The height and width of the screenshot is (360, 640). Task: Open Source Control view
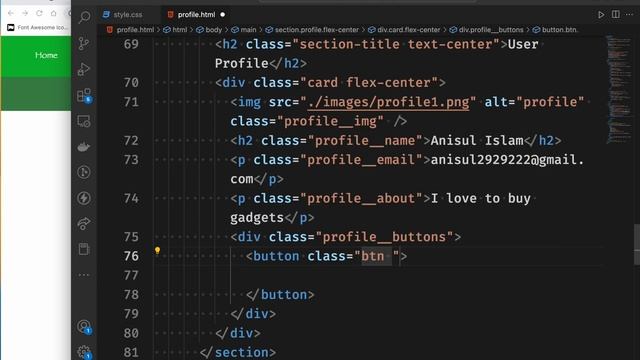coord(84,43)
